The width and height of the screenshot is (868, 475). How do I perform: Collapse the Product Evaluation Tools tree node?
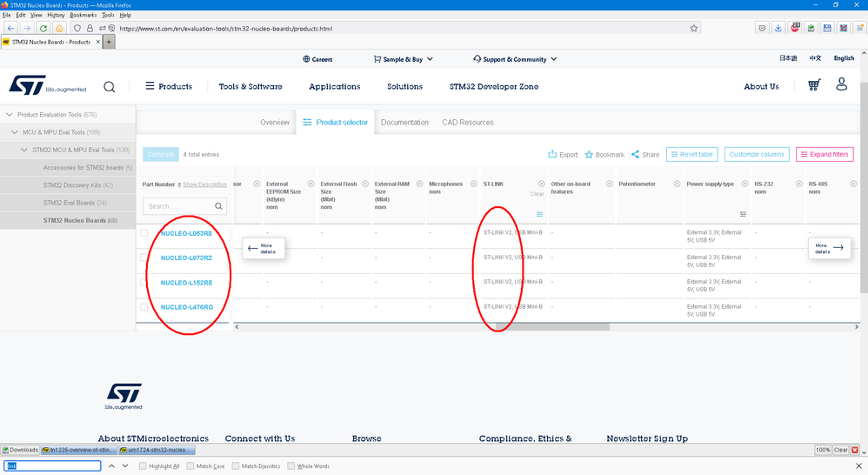click(9, 115)
